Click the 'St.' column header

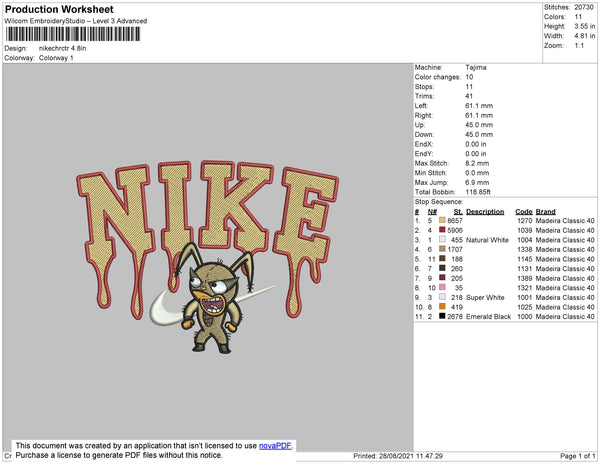point(458,212)
